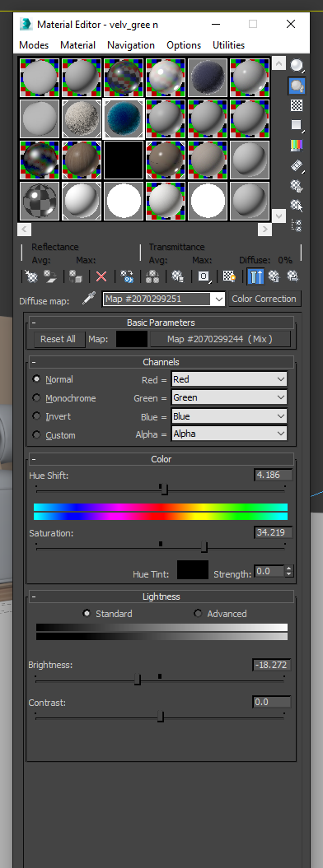Viewport: 323px width, 868px height.
Task: Click the Hue Shift value field 4.186
Action: tap(273, 475)
